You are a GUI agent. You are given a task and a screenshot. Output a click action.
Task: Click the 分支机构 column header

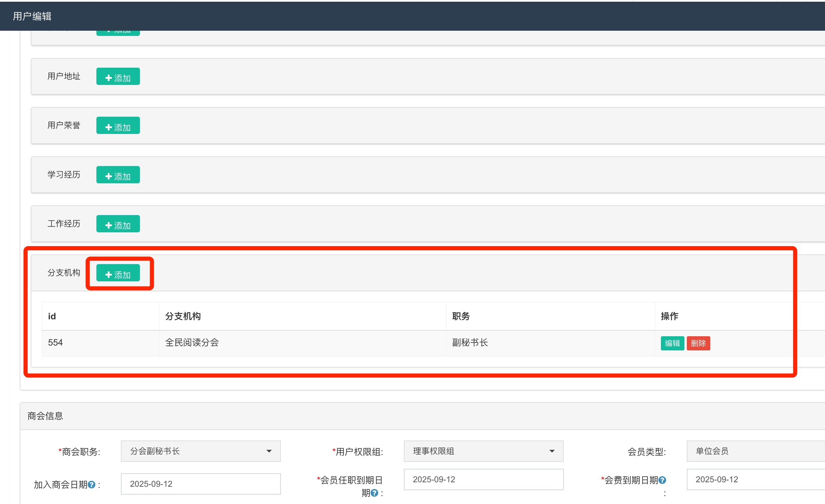pos(183,316)
